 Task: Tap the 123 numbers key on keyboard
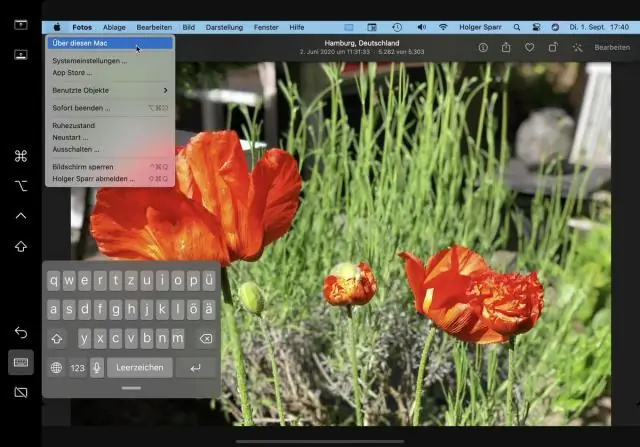[x=77, y=368]
